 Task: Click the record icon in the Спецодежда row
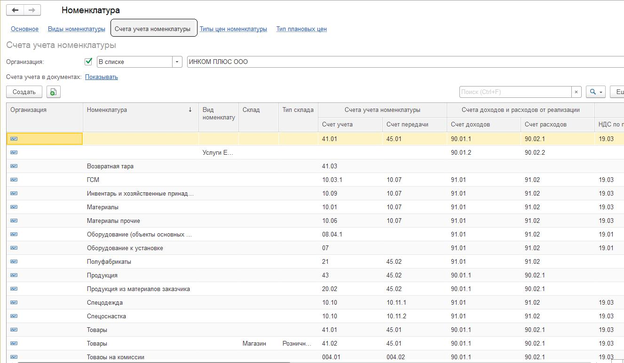14,302
